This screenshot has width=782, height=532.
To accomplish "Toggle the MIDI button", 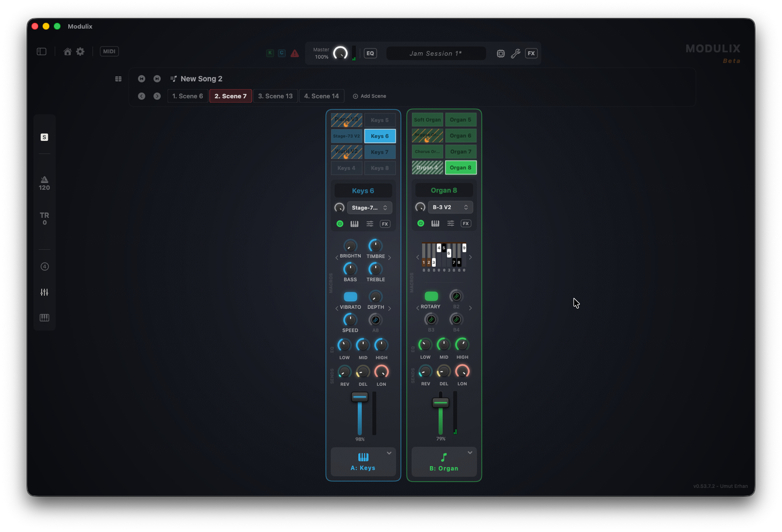I will click(109, 51).
